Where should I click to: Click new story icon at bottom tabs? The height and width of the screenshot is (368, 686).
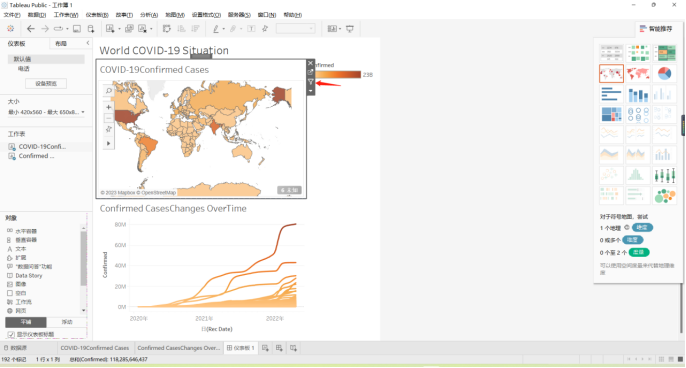pyautogui.click(x=293, y=348)
